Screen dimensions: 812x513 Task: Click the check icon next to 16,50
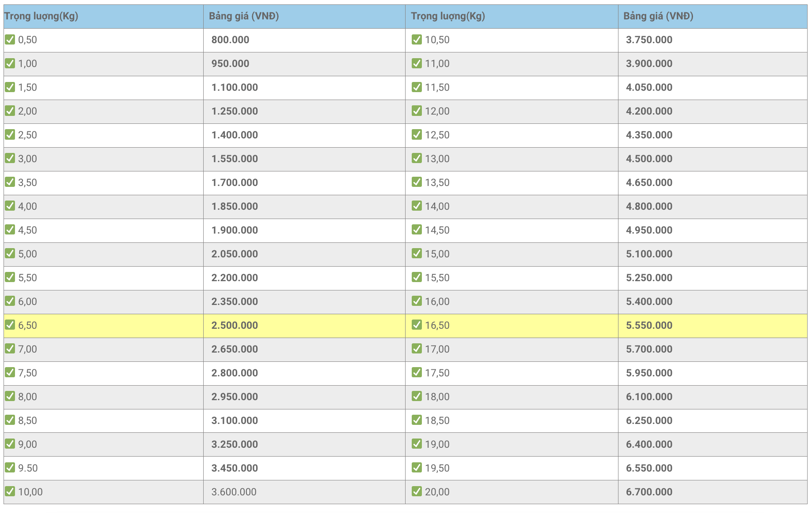[417, 325]
